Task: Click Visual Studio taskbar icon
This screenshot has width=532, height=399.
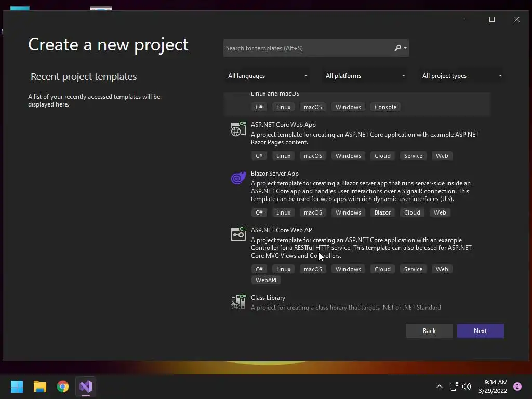Action: coord(86,387)
